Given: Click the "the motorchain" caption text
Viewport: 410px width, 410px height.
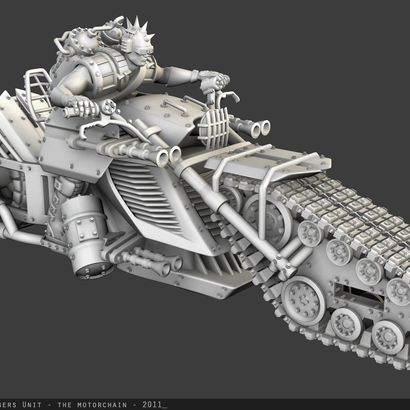Looking at the screenshot, I should 92,405.
